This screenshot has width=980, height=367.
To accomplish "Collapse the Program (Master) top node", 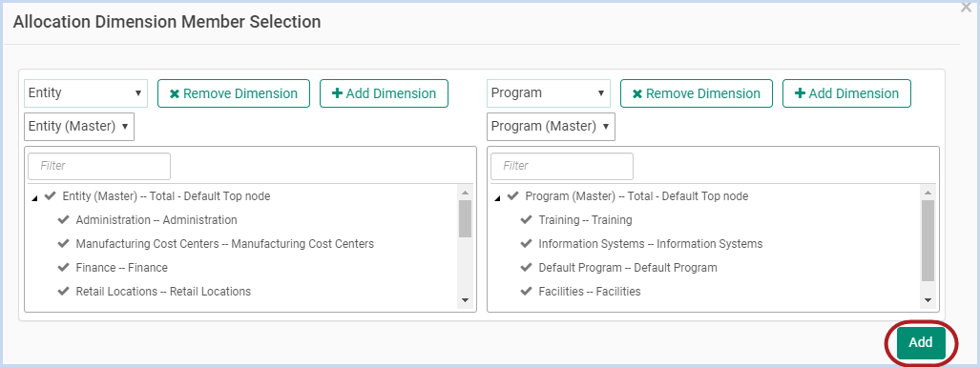I will point(497,198).
